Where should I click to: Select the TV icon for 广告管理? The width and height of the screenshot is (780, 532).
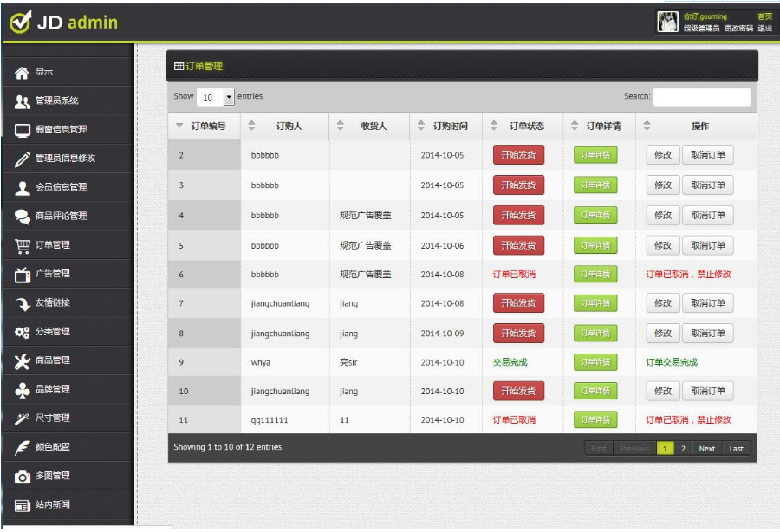click(23, 275)
